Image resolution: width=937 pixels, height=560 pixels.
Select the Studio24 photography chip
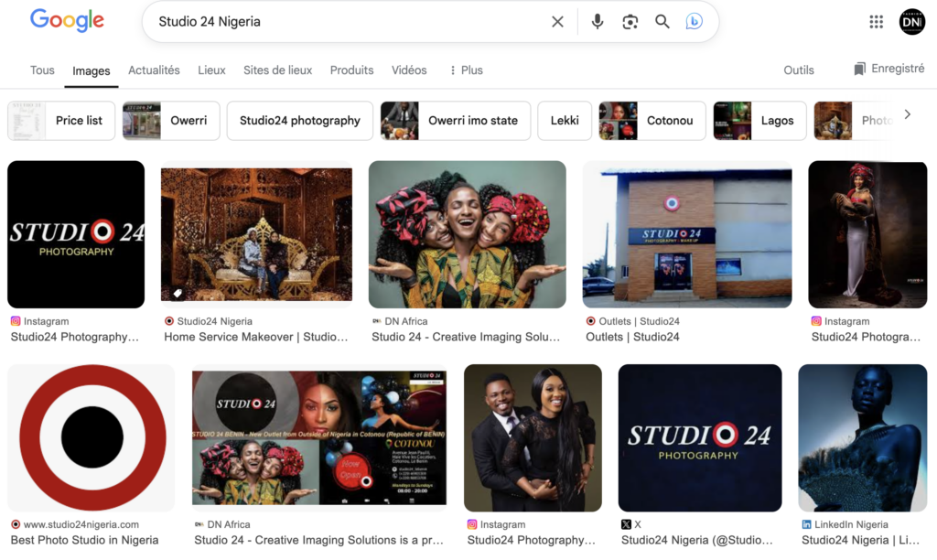[x=300, y=120]
